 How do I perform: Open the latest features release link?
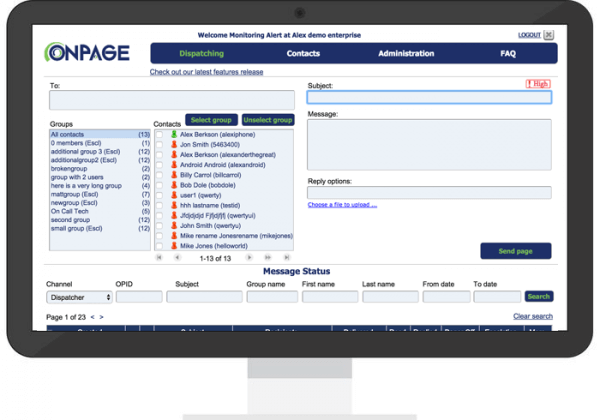tap(206, 72)
